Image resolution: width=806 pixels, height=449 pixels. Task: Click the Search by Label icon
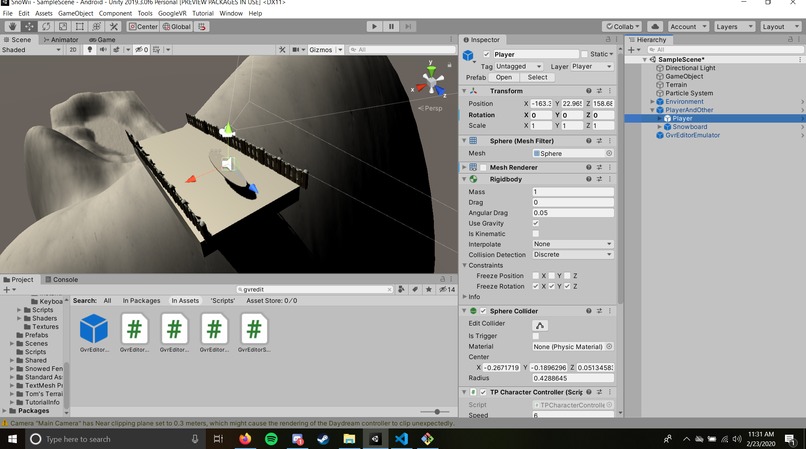tap(415, 290)
